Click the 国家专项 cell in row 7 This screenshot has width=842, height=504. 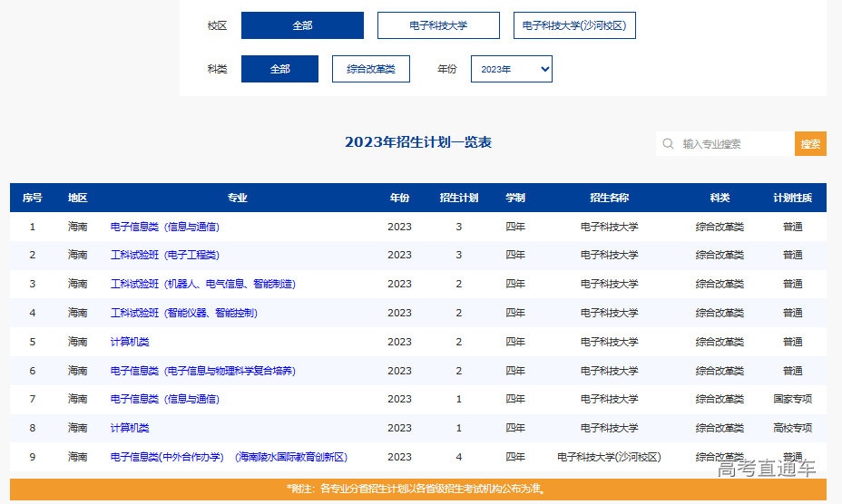[x=793, y=399]
